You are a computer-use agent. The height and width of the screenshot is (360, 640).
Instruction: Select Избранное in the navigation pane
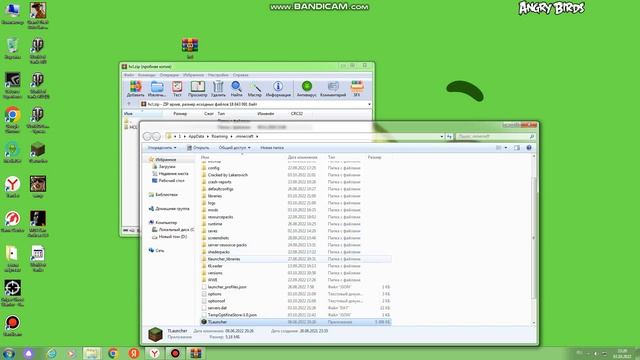[162, 160]
